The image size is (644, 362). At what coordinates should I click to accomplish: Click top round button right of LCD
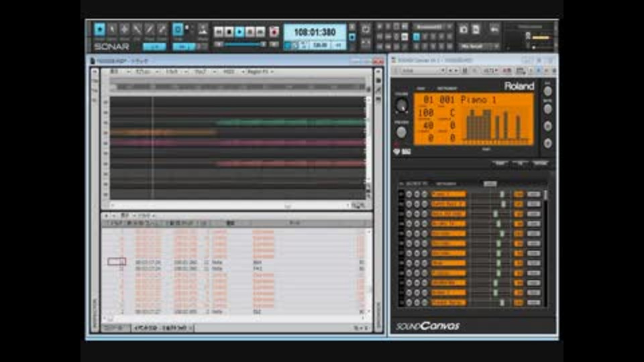[x=547, y=91]
